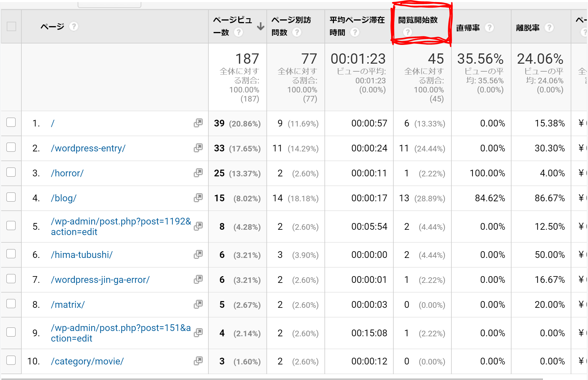
Task: Select /blog/ entrances 13 (28.89%)
Action: coord(422,198)
